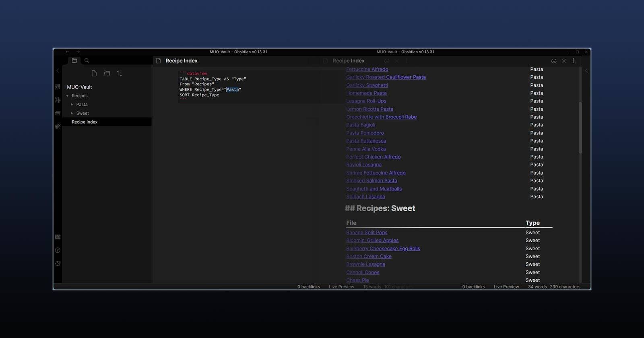Open the help icon in ribbon
The width and height of the screenshot is (644, 338).
pos(58,250)
